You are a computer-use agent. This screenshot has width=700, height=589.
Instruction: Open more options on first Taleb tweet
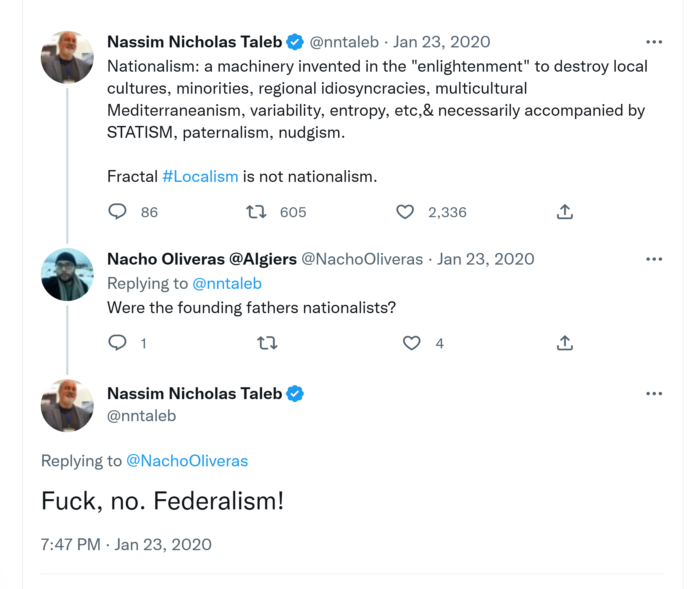click(x=654, y=42)
